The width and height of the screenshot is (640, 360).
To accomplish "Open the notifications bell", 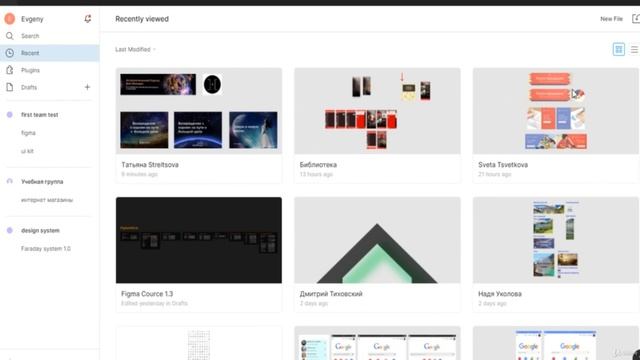I will tap(87, 19).
